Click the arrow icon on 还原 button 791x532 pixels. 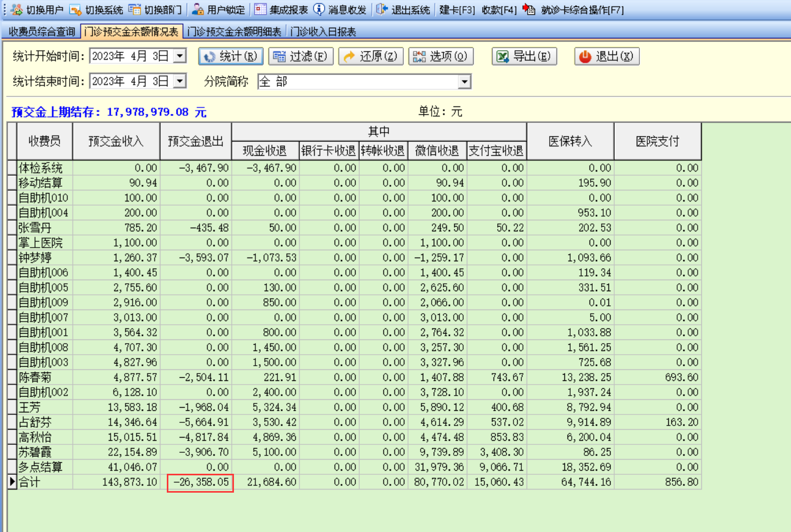[349, 57]
